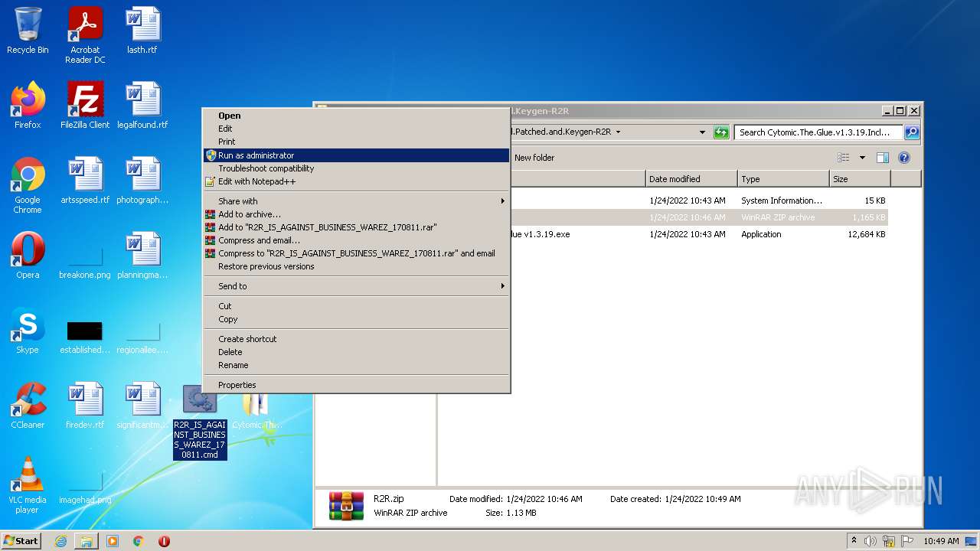Open CCleaner desktop shortcut
This screenshot has height=551, width=980.
click(28, 406)
